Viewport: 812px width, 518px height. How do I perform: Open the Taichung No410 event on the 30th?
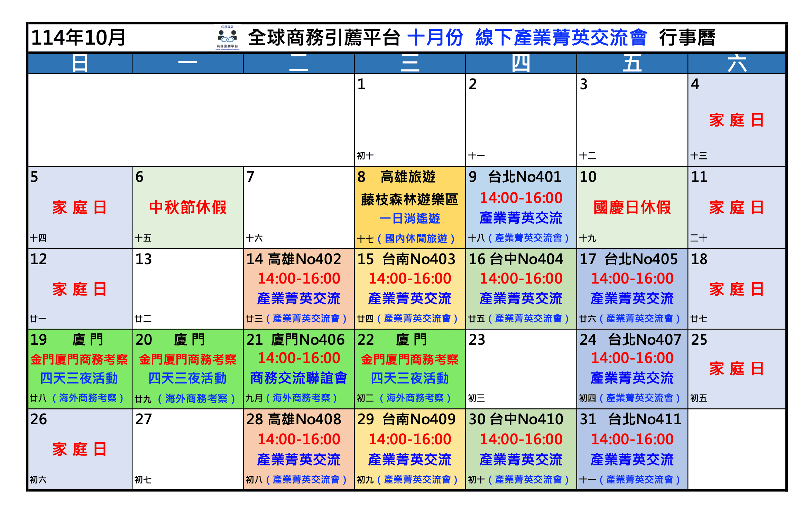click(521, 449)
